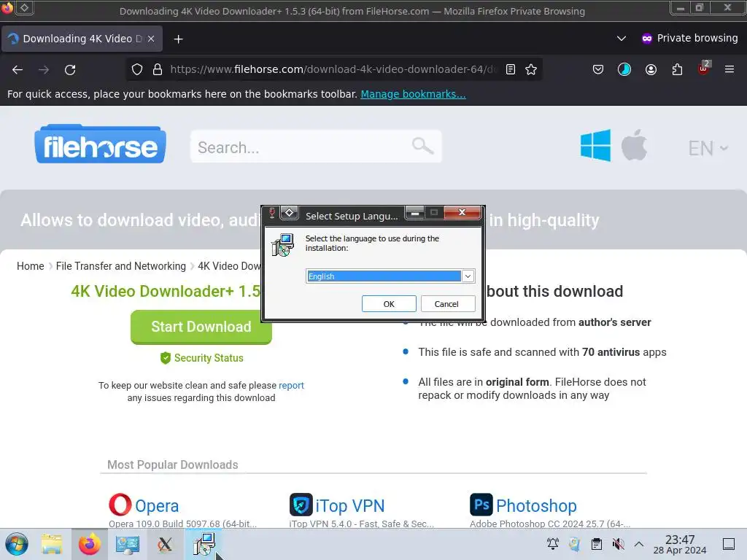Viewport: 747px width, 560px height.
Task: Click the muted volume tray icon
Action: [618, 544]
